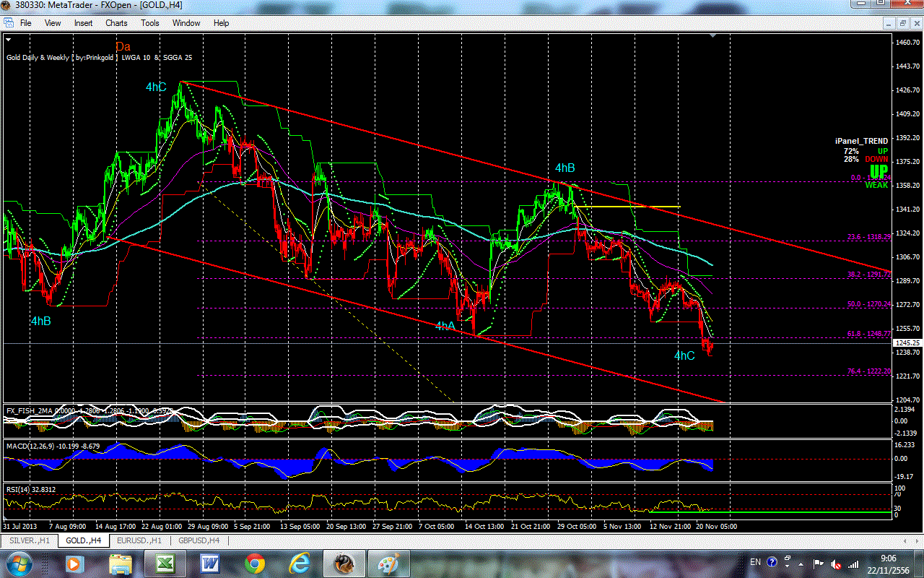
Task: Click the RSI(14) 32.8312 indicator label
Action: [x=31, y=490]
